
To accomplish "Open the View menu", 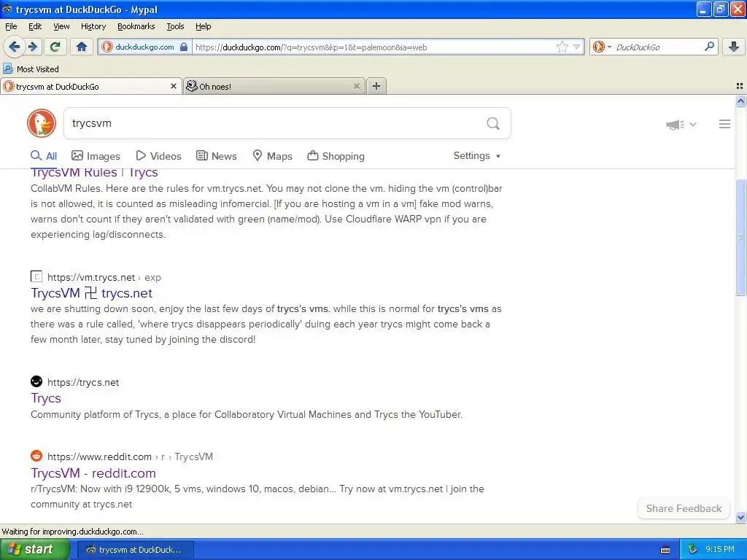I will point(61,26).
